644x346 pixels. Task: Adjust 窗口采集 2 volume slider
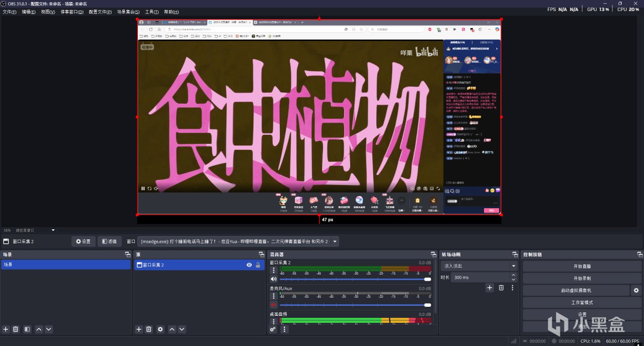coord(355,279)
